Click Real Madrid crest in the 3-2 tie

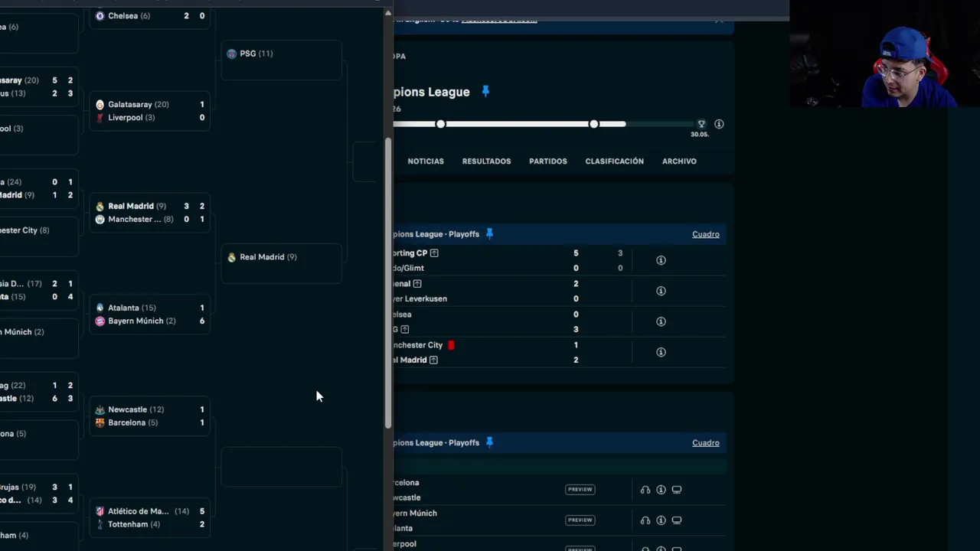coord(100,206)
